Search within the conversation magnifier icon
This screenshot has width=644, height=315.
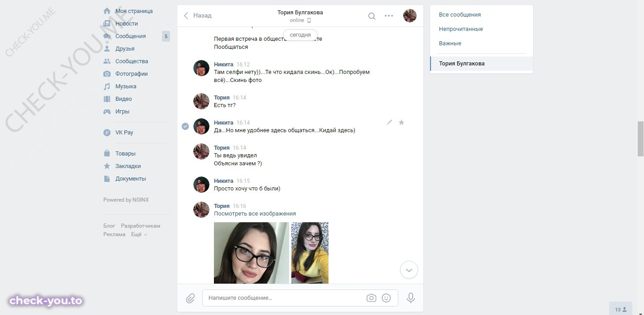click(372, 16)
